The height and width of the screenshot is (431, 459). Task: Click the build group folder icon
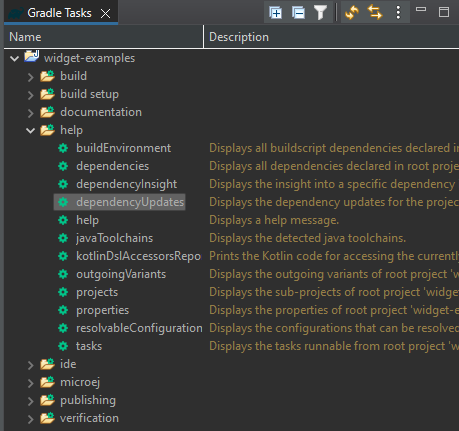click(47, 76)
